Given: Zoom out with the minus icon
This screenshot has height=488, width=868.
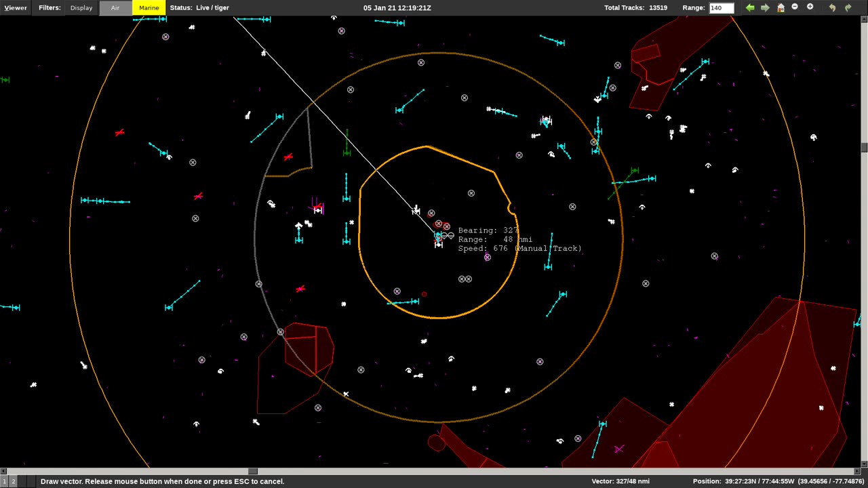Looking at the screenshot, I should point(795,7).
